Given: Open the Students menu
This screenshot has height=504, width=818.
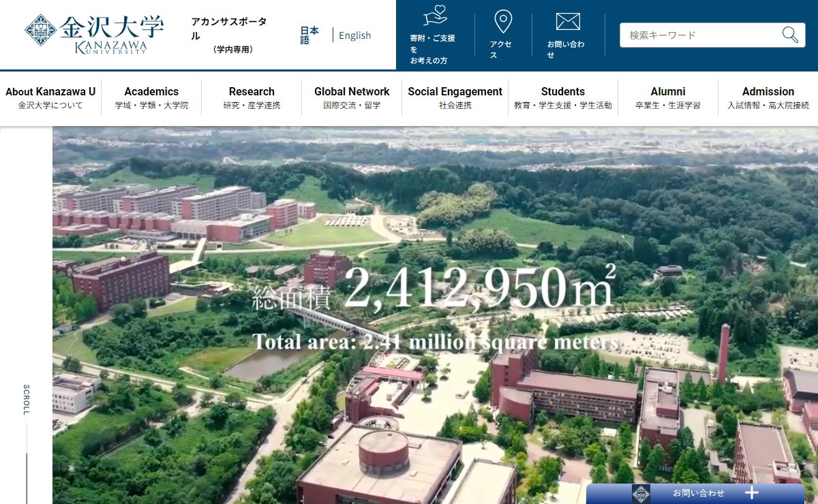Looking at the screenshot, I should 563,97.
